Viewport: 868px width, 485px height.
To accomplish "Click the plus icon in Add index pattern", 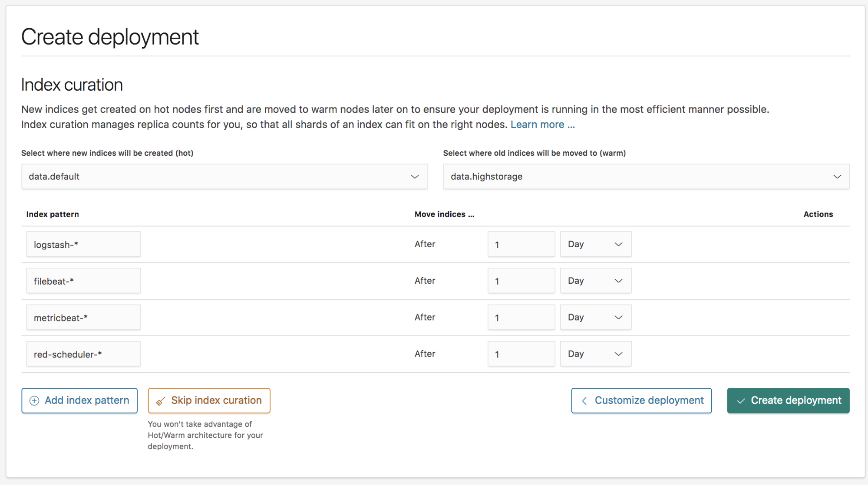I will coord(34,400).
